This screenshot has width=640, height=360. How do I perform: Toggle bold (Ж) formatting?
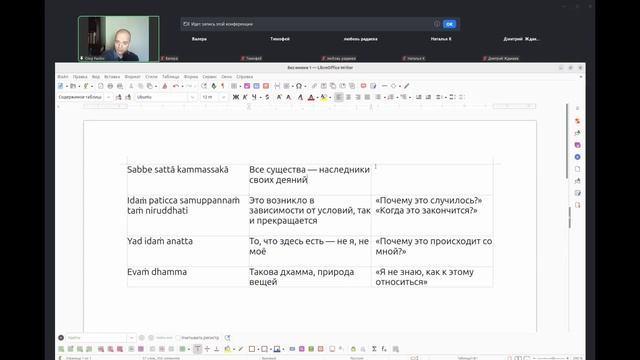pos(236,97)
